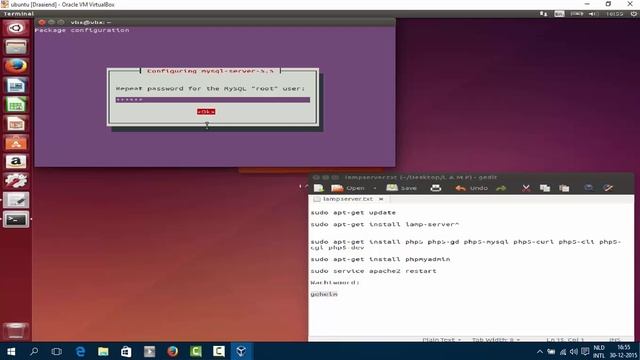Click NLD INTL language indicator in tray
Screen dimensions: 640x360
pos(599,352)
